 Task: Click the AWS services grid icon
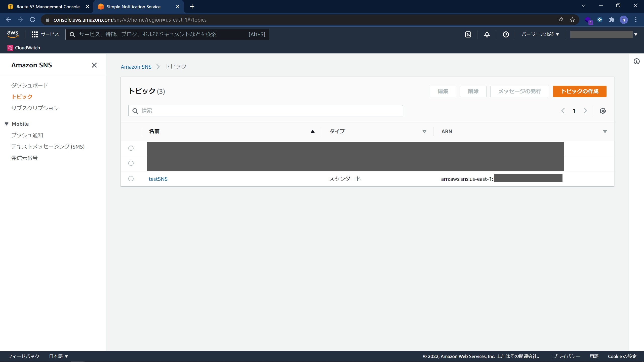tap(35, 34)
